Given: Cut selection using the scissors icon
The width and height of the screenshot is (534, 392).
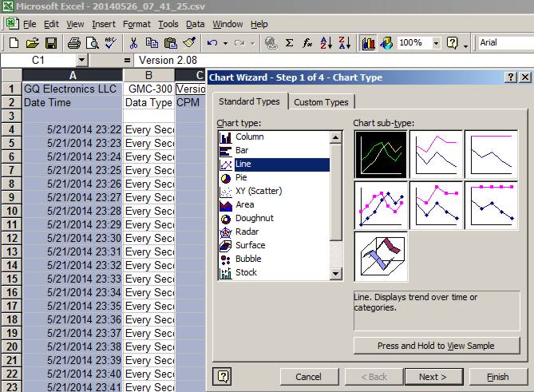Looking at the screenshot, I should click(133, 43).
